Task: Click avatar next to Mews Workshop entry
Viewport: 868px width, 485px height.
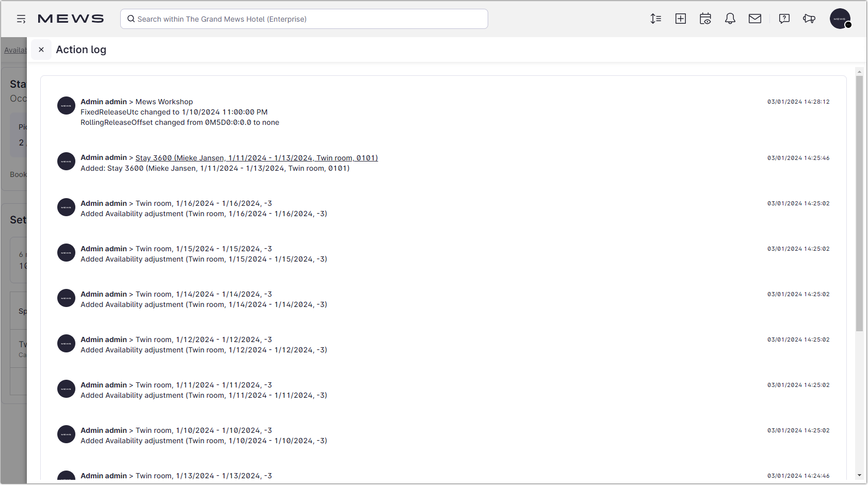Action: point(66,105)
